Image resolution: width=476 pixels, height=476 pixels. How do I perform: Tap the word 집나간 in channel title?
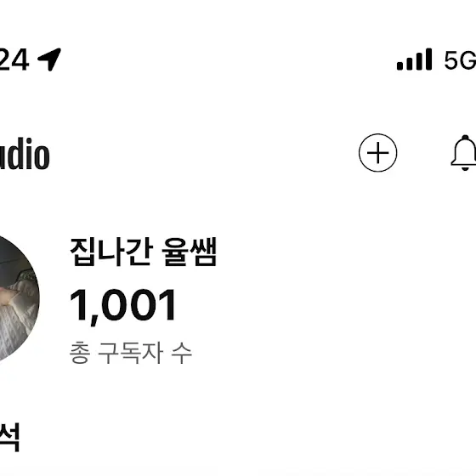[x=111, y=252]
